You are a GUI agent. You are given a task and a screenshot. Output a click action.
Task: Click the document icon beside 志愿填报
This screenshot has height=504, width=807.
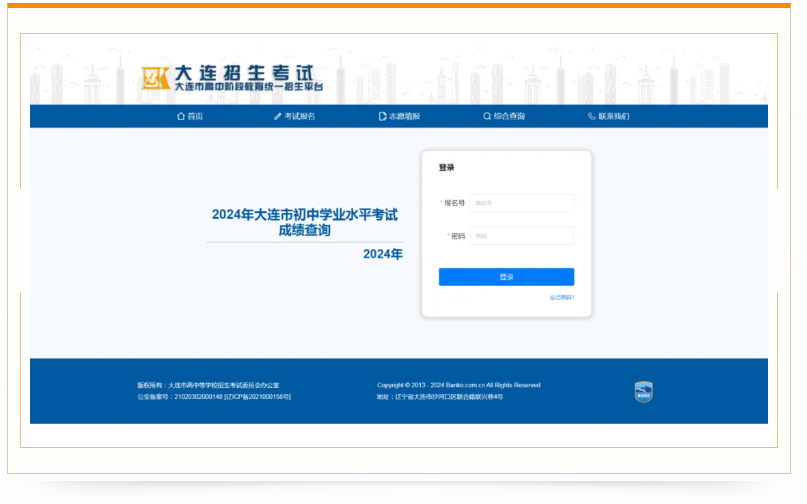[x=382, y=117]
